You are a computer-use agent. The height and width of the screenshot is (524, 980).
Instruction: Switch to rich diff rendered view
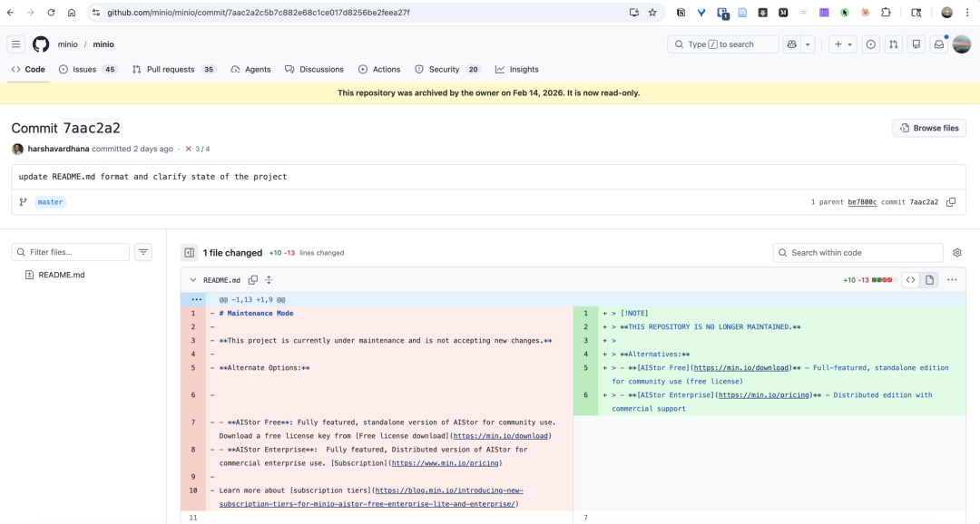(x=929, y=280)
